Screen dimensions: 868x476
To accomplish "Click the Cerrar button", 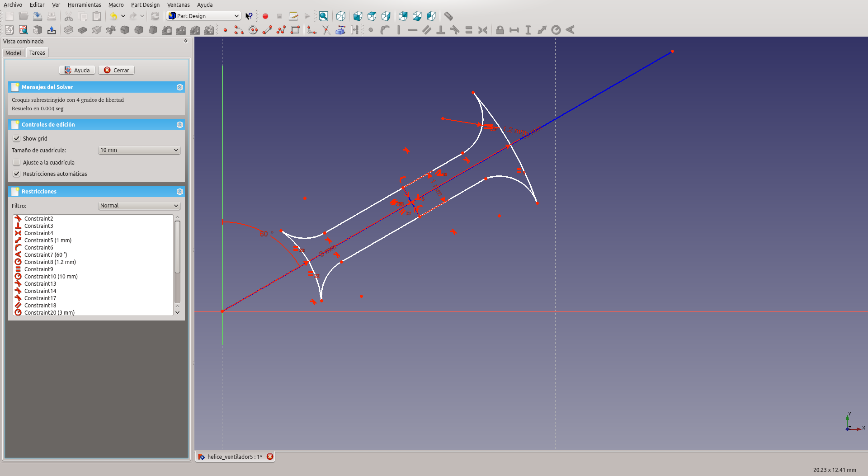I will 116,70.
